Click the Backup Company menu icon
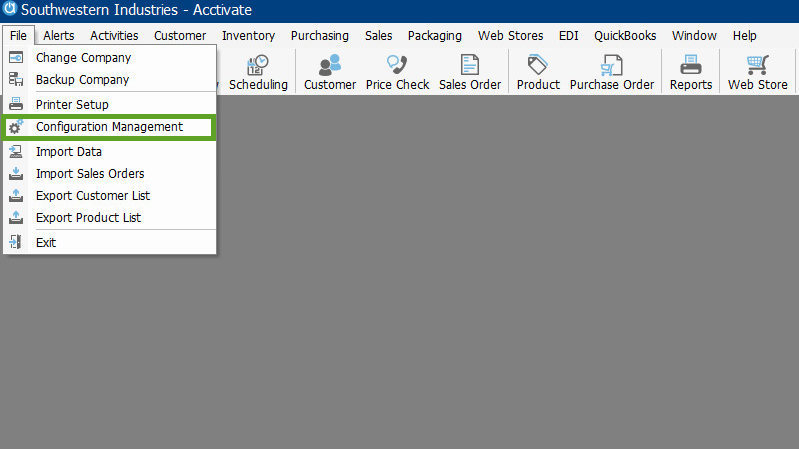This screenshot has height=449, width=799. [x=16, y=80]
